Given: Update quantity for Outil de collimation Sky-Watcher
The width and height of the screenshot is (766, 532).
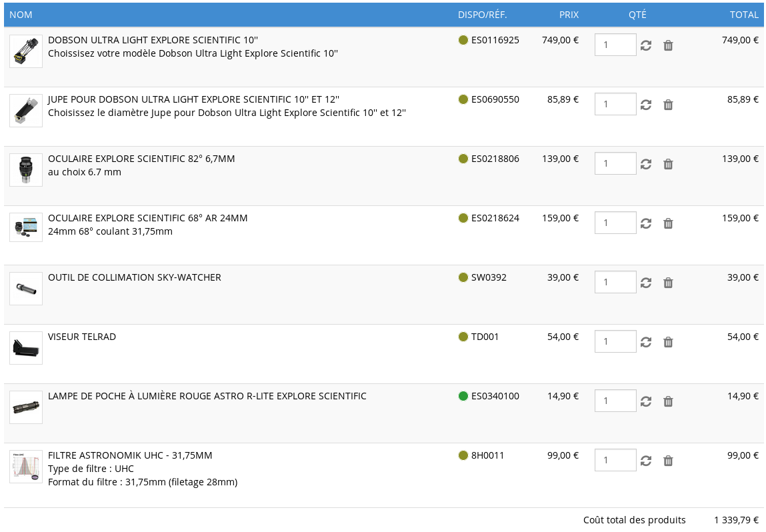Looking at the screenshot, I should pos(646,283).
